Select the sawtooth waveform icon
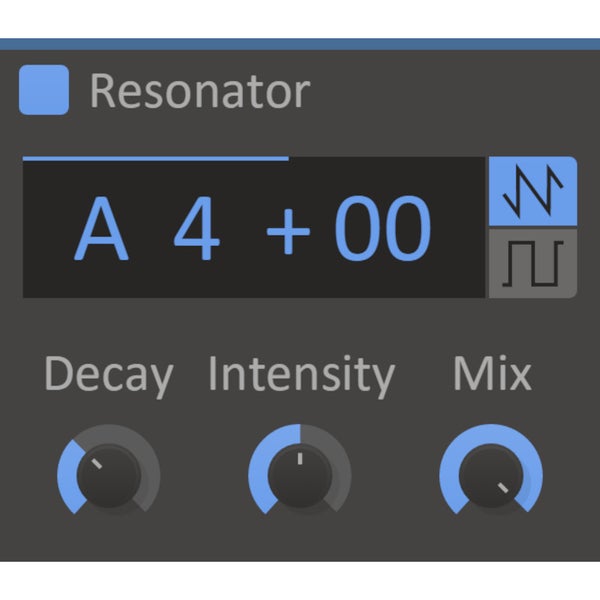This screenshot has height=600, width=600. pos(533,191)
